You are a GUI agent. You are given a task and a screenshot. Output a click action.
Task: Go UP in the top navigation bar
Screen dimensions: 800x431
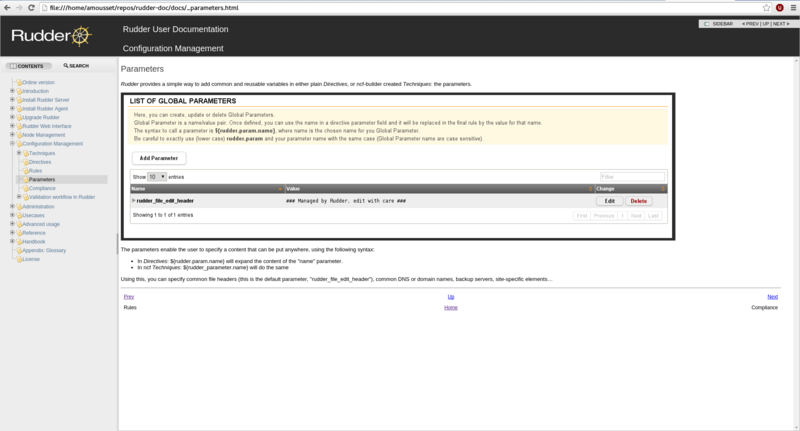(766, 24)
